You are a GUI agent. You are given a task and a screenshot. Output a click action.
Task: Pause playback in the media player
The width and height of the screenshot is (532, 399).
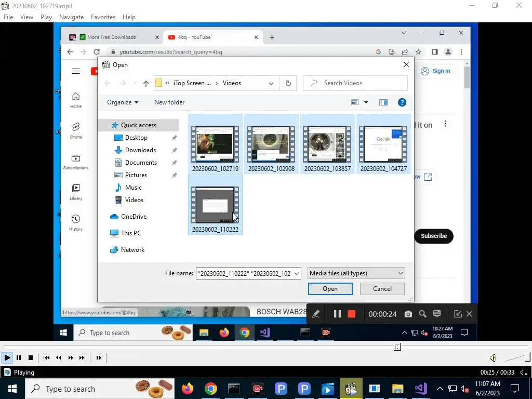point(19,357)
